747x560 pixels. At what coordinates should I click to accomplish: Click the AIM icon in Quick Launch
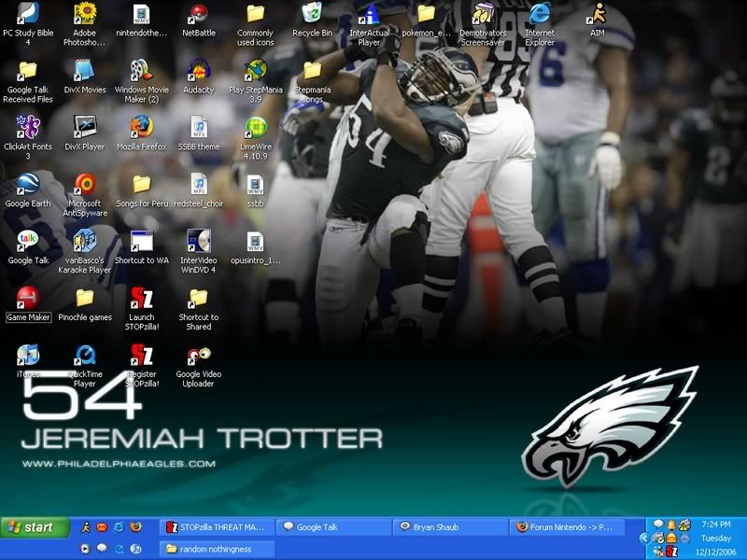coord(85,527)
